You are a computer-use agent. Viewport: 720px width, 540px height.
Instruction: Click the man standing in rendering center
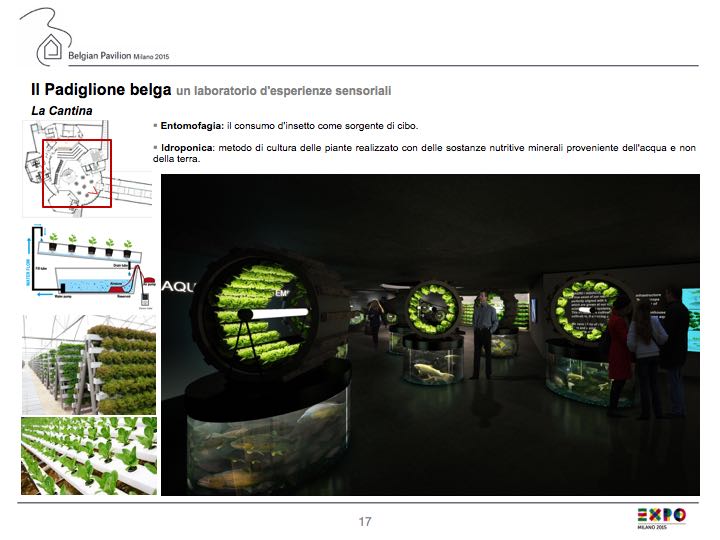[484, 325]
